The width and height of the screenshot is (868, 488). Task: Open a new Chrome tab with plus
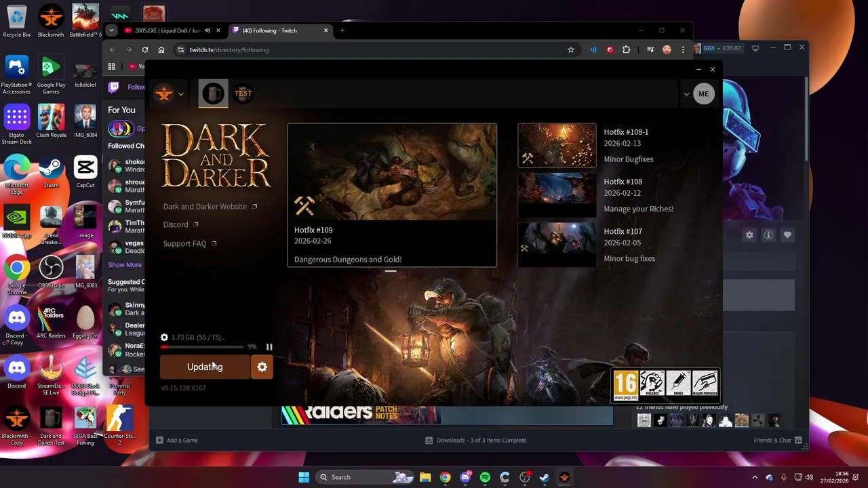click(x=342, y=30)
